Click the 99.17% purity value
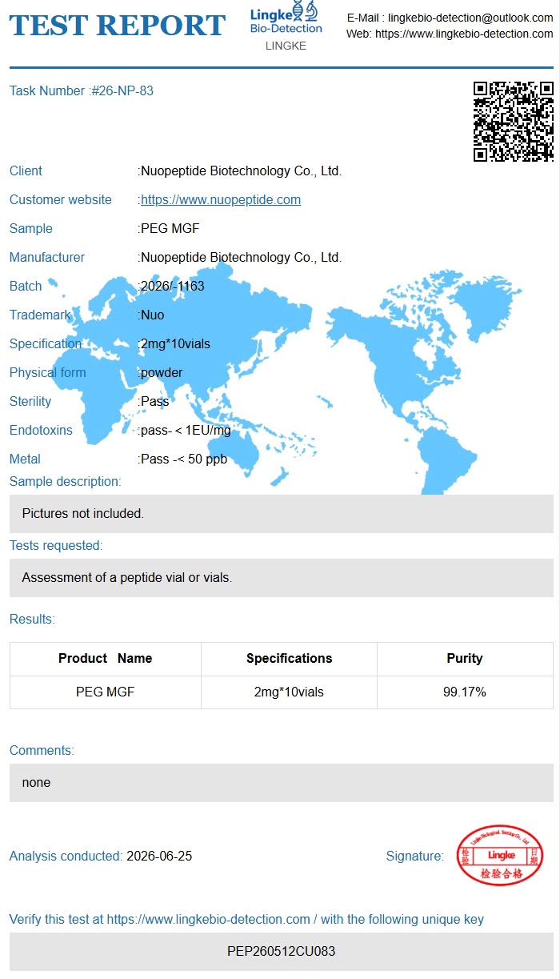 coord(465,692)
